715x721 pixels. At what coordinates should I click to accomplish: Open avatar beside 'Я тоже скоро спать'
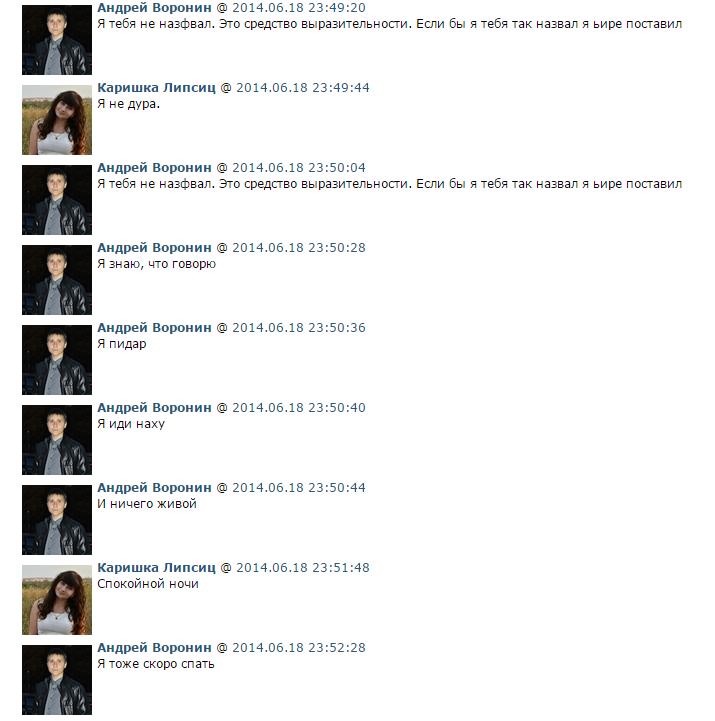click(x=57, y=680)
